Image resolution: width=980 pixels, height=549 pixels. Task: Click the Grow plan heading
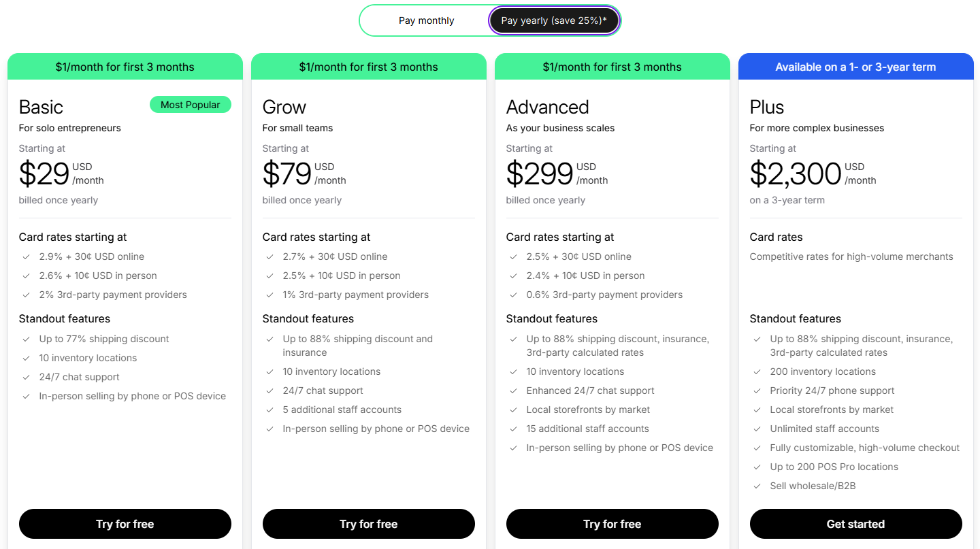284,107
